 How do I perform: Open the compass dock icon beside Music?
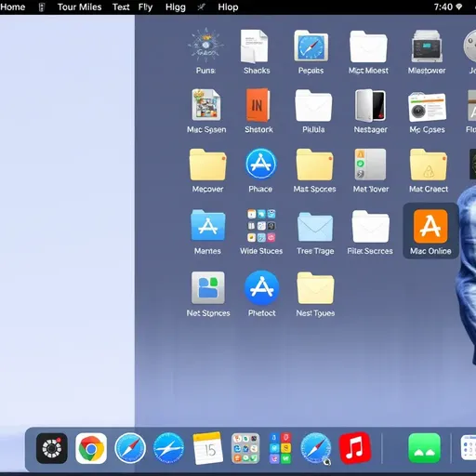coord(315,448)
